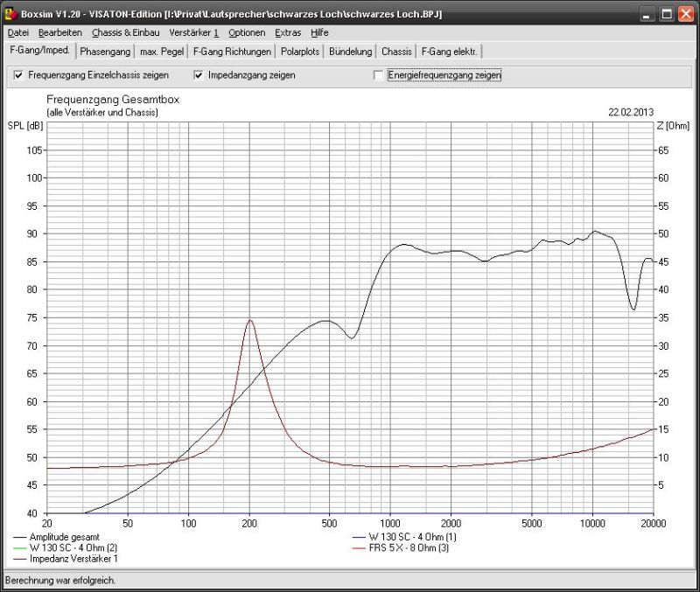Open the Datei menu
Screen dimensions: 700x592
(x=17, y=32)
